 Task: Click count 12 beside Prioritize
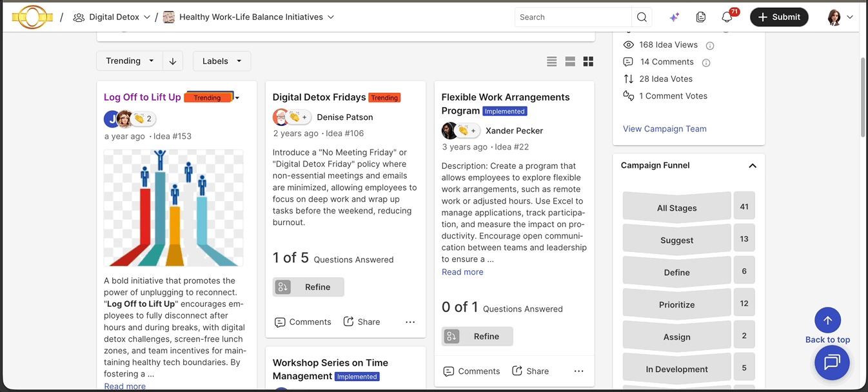(744, 304)
